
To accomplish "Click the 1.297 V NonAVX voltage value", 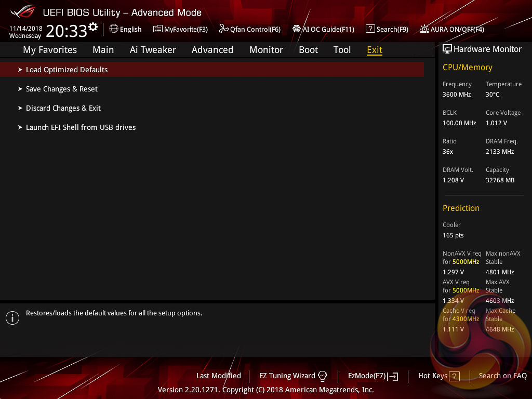I will point(453,272).
